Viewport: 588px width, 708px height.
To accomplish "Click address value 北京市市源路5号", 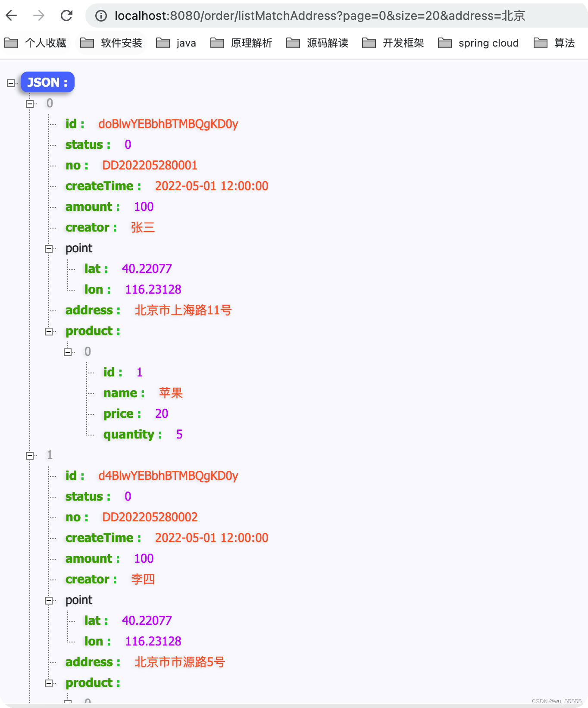I will 180,662.
